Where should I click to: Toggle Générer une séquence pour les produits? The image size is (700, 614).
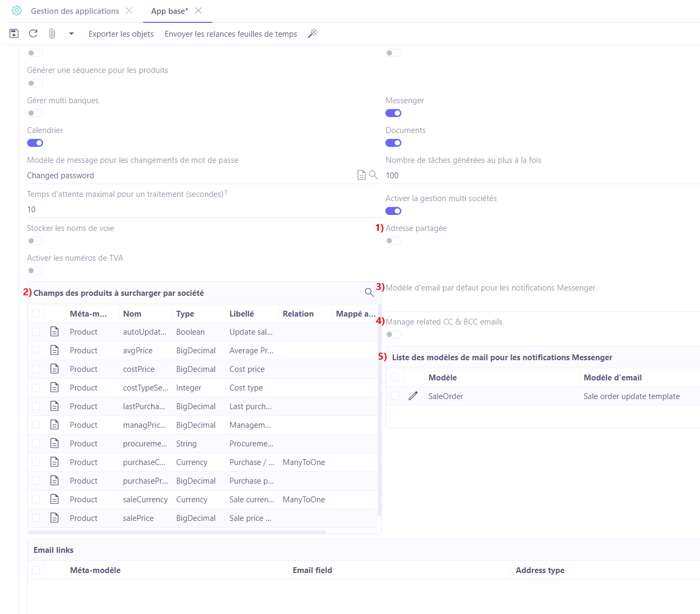pyautogui.click(x=35, y=83)
